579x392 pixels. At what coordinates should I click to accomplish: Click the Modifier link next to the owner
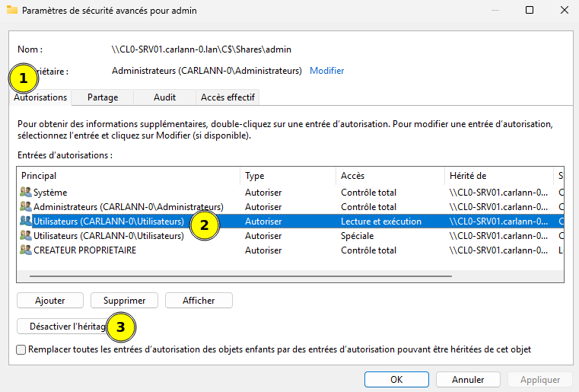click(x=327, y=71)
